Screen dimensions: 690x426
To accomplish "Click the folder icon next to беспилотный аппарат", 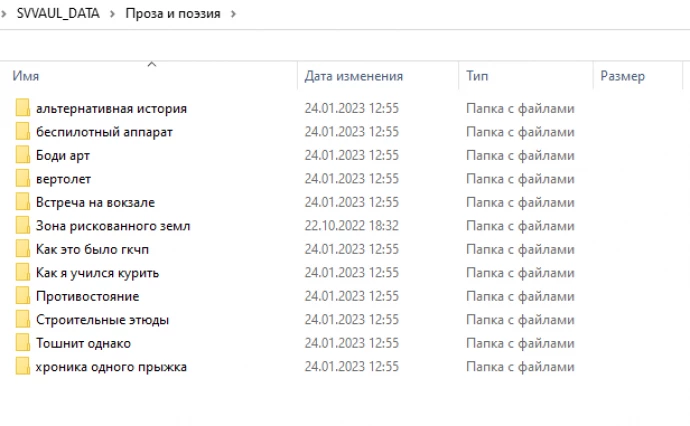I will point(23,132).
